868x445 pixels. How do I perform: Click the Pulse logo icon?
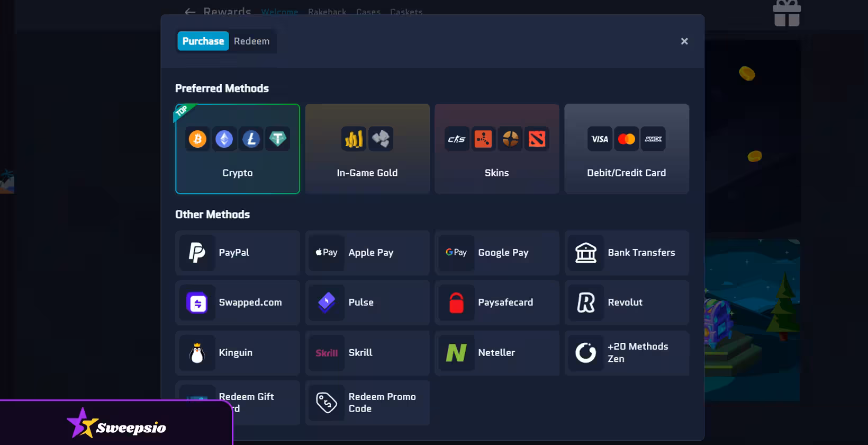click(x=327, y=303)
